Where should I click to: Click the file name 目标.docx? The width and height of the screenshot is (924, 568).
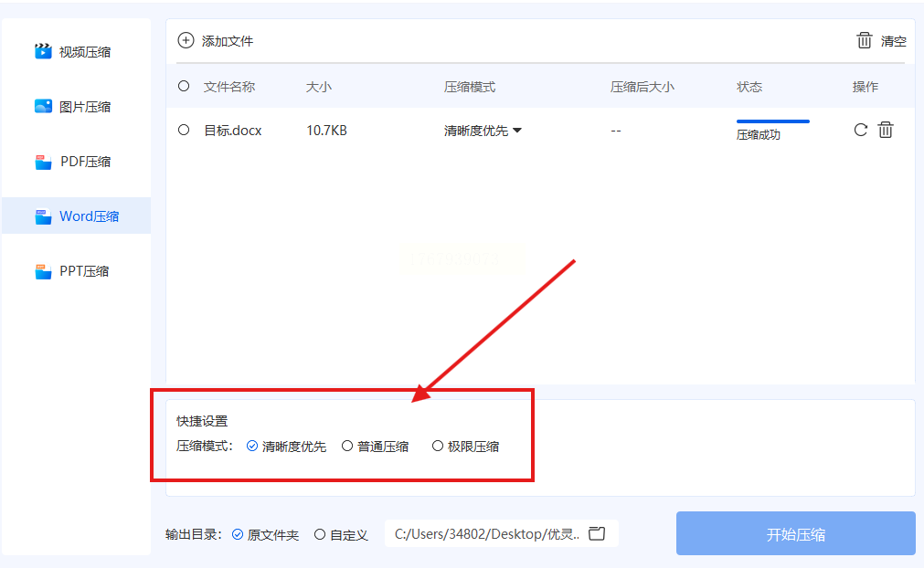pos(233,131)
